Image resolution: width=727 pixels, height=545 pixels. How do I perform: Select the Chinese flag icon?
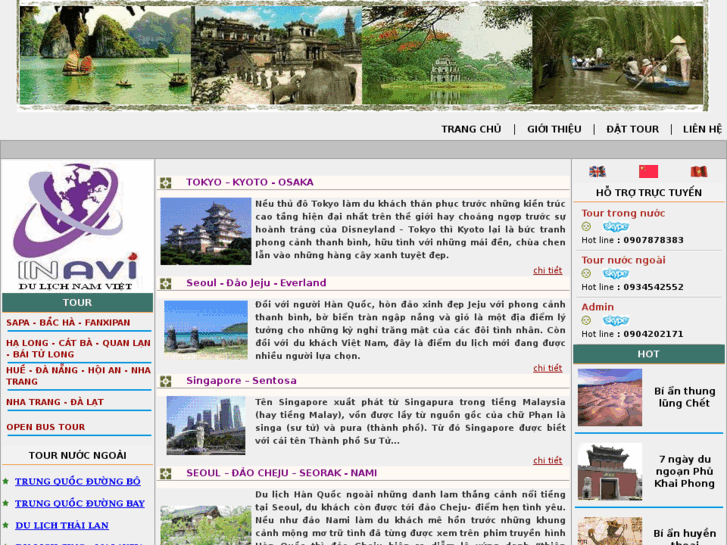[648, 171]
